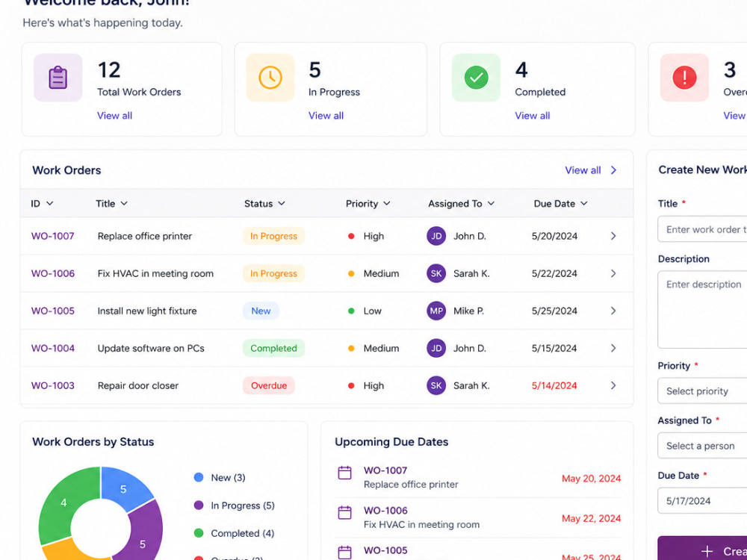The height and width of the screenshot is (560, 747).
Task: Click In Progress (5) legend entry
Action: tap(235, 505)
